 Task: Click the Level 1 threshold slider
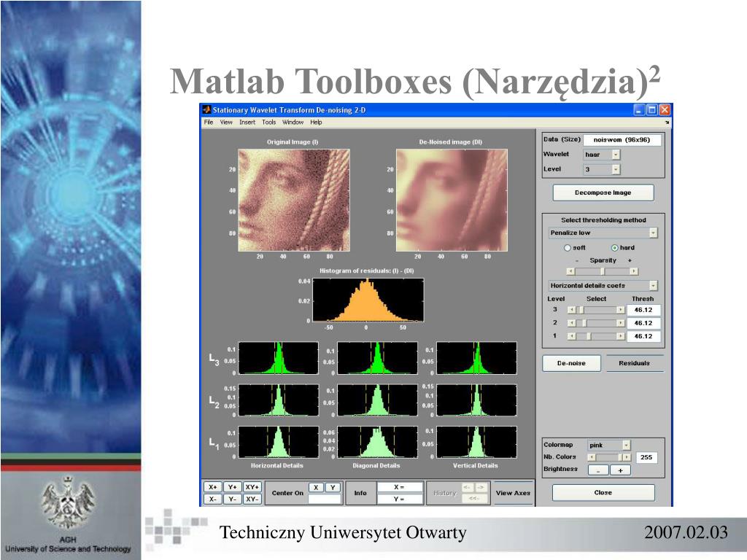[x=595, y=336]
